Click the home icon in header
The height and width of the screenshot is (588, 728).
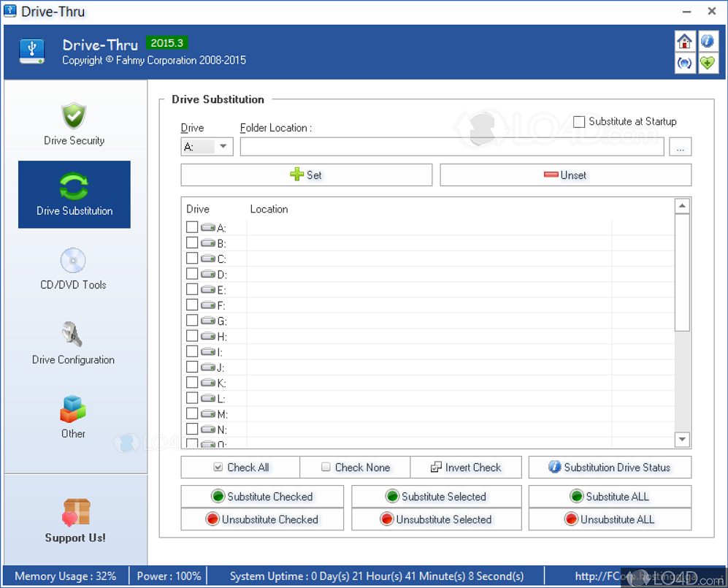coord(684,41)
